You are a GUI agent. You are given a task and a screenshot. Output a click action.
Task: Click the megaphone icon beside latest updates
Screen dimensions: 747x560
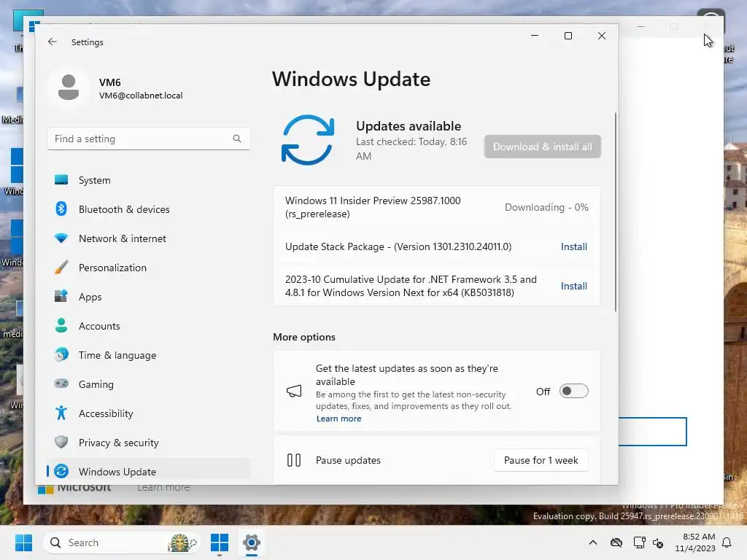tap(294, 392)
